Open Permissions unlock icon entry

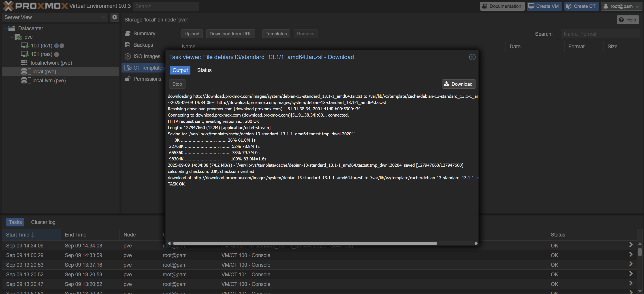click(x=128, y=79)
